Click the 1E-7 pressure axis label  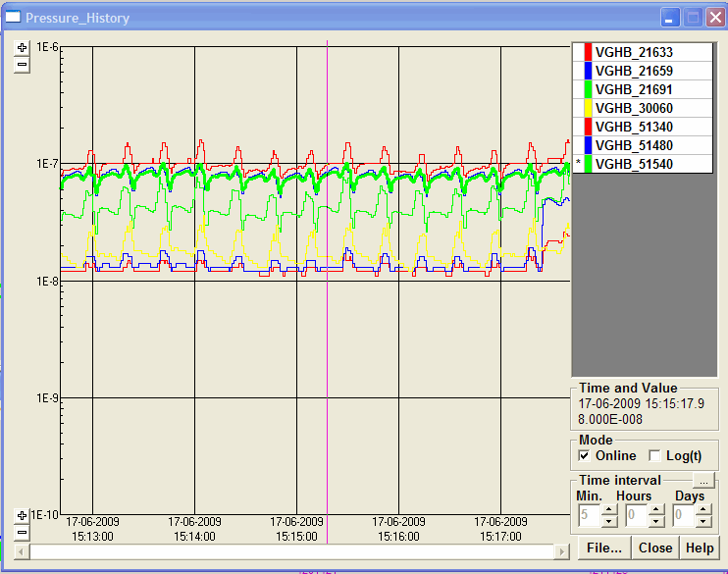point(47,164)
